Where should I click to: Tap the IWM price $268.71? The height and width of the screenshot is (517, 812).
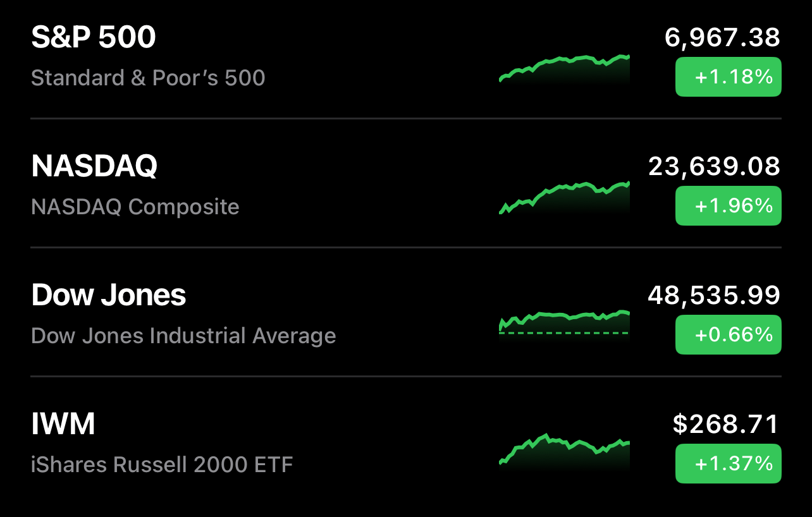[x=725, y=425]
